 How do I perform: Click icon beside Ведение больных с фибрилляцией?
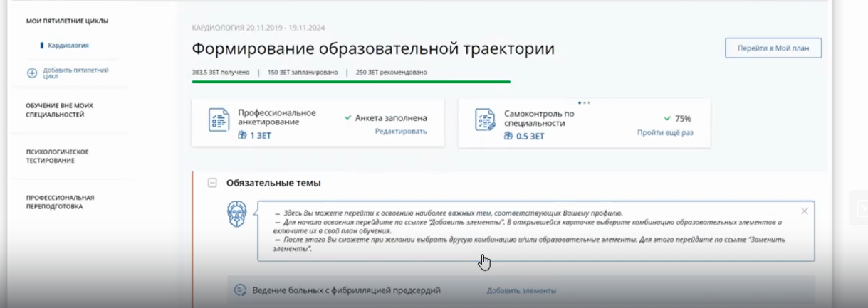tap(241, 290)
